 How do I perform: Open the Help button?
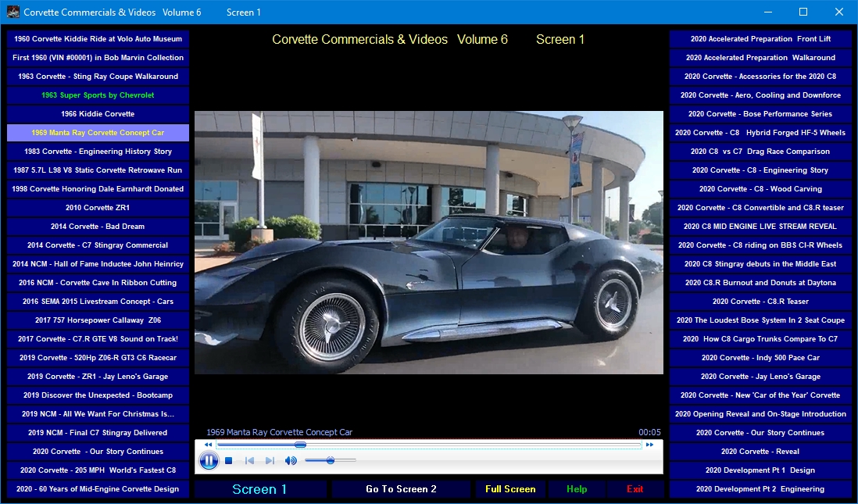click(577, 489)
